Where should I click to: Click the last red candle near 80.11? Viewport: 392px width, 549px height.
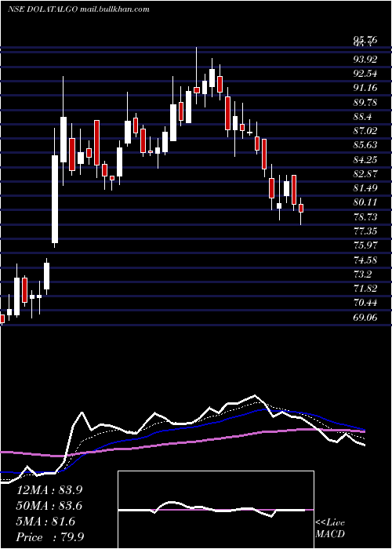coord(300,208)
